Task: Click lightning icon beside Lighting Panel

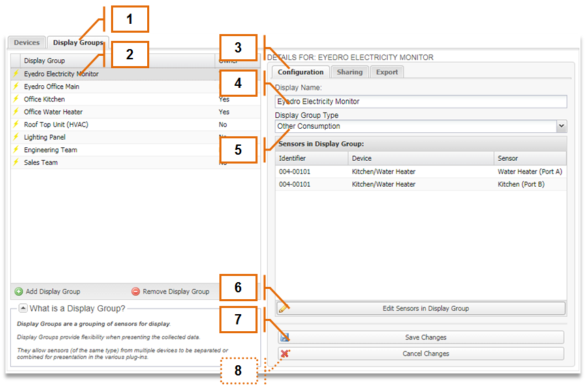Action: click(x=16, y=137)
